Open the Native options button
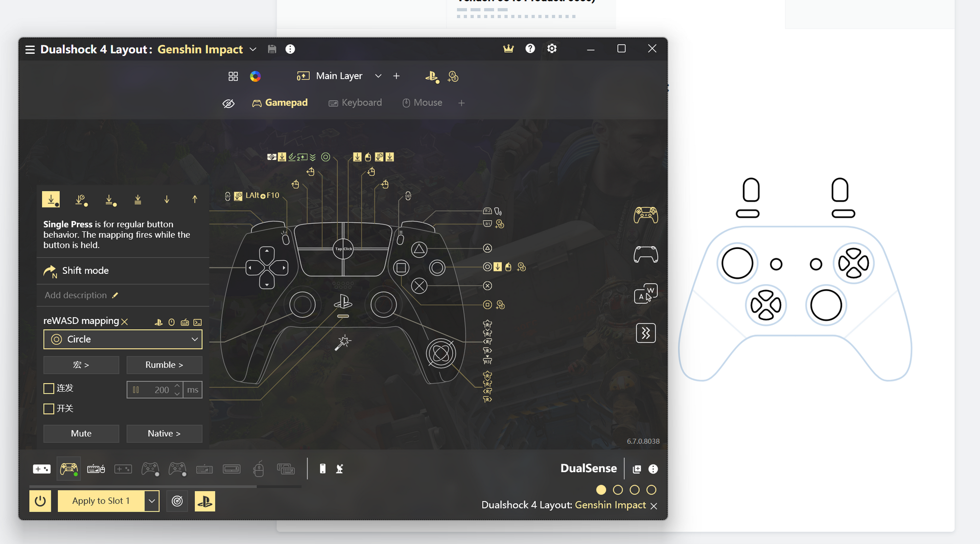This screenshot has height=544, width=980. 164,433
